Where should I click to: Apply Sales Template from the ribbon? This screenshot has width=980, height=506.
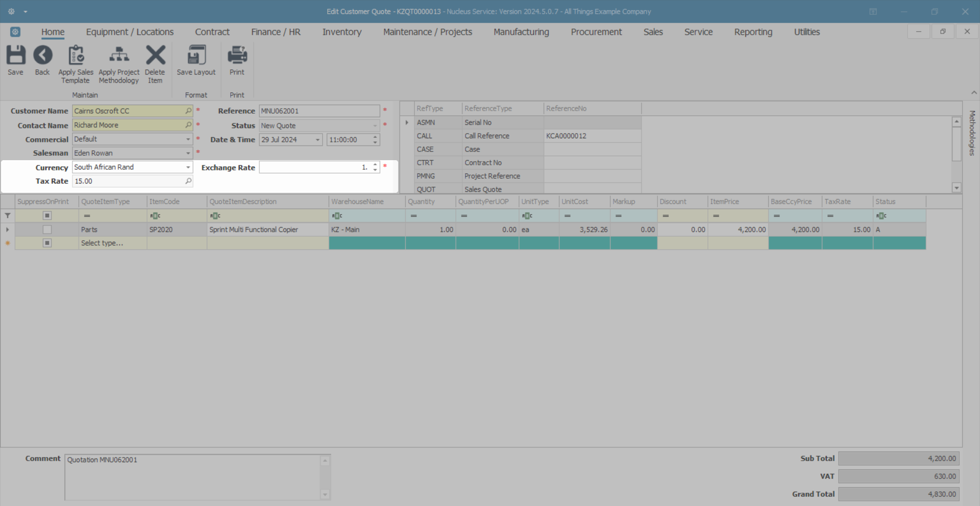76,55
